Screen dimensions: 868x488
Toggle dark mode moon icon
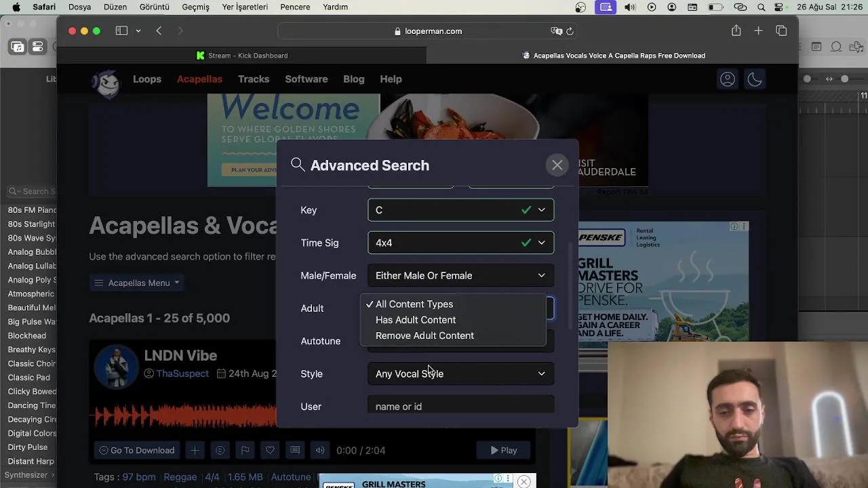755,79
